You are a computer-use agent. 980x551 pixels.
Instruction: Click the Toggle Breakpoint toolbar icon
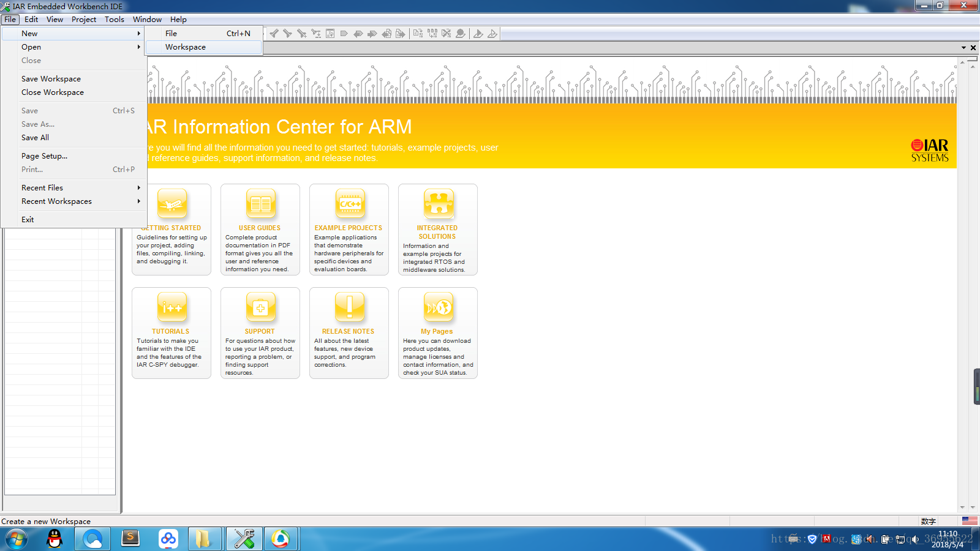pyautogui.click(x=461, y=33)
